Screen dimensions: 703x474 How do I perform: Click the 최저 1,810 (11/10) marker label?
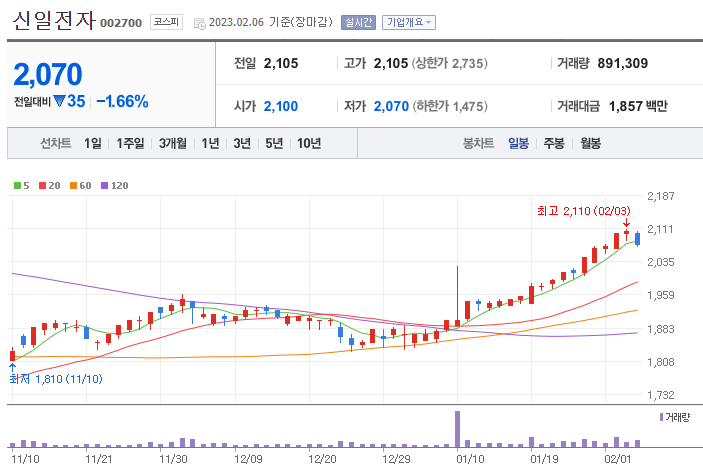56,379
